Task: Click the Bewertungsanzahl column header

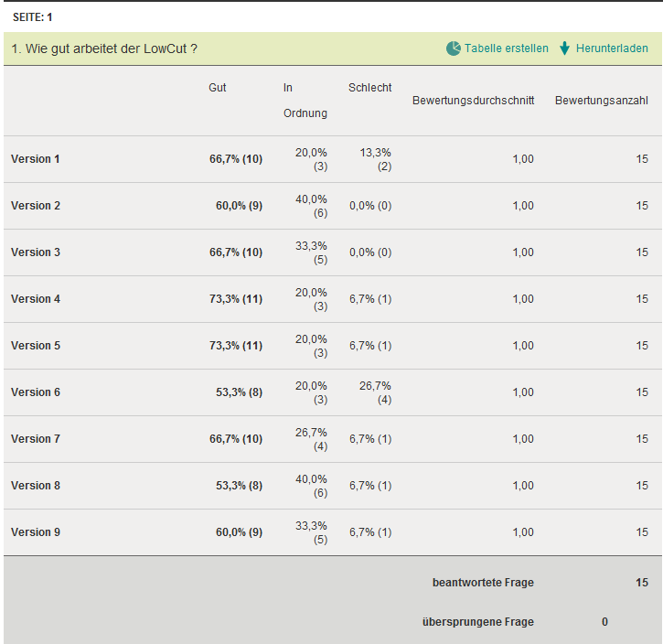Action: point(602,100)
